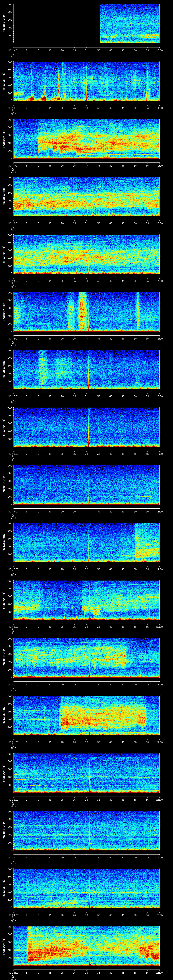The image size is (173, 980).
Task: Click the vertical line at 31s in the 10:16:00 panel
Action: click(89, 426)
